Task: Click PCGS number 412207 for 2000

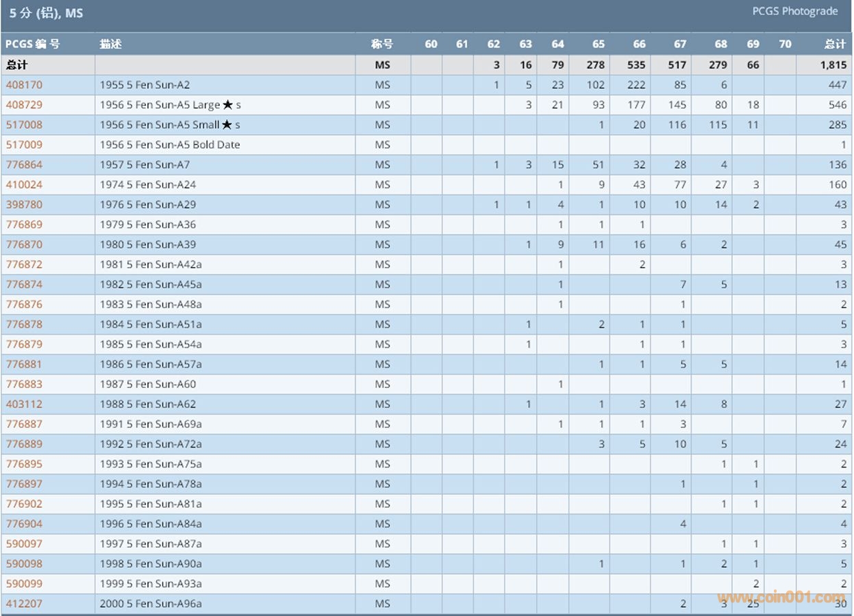Action: [x=24, y=604]
